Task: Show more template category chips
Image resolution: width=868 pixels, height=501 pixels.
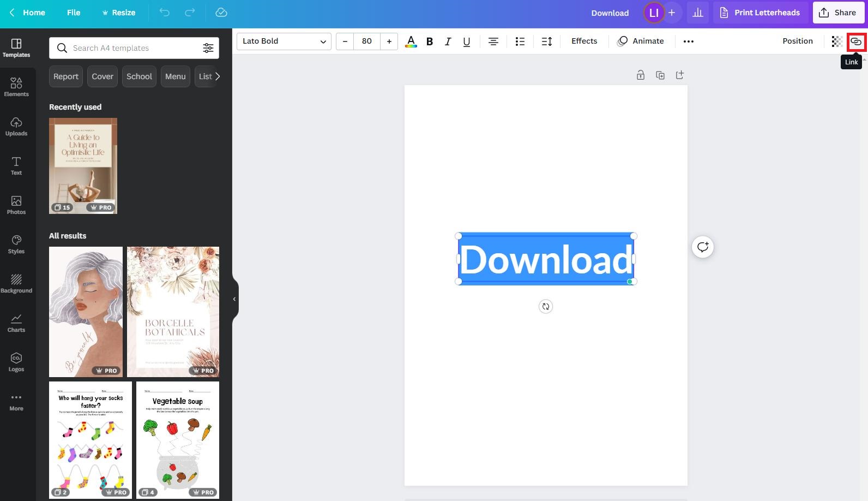Action: coord(218,76)
